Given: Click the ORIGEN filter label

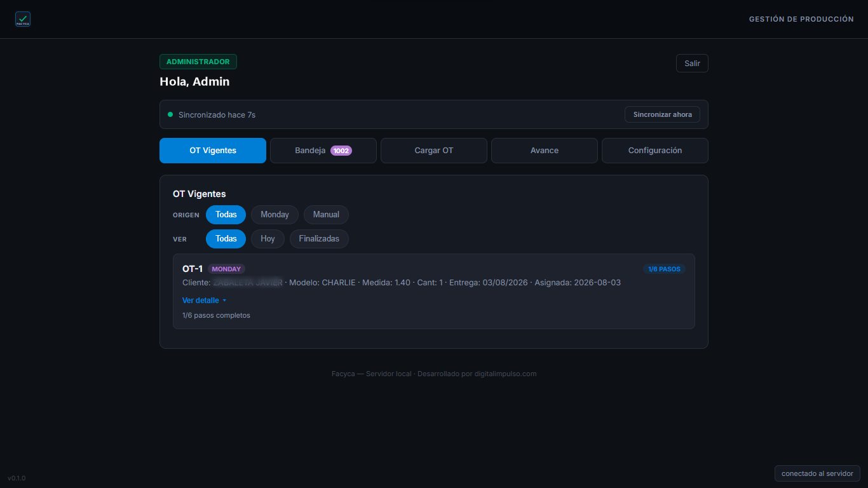Looking at the screenshot, I should (x=186, y=215).
